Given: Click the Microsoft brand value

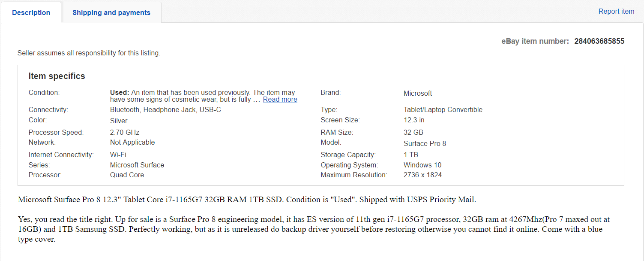Looking at the screenshot, I should click(x=417, y=93).
